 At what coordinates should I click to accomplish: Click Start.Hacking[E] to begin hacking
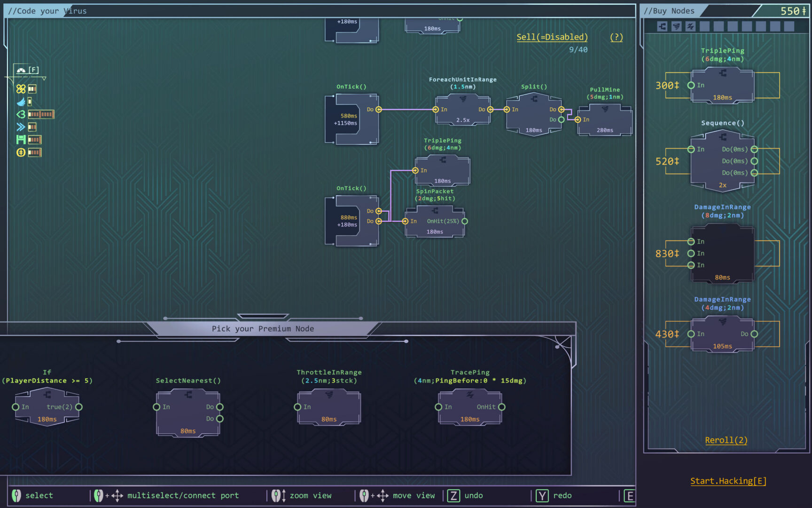(x=728, y=481)
